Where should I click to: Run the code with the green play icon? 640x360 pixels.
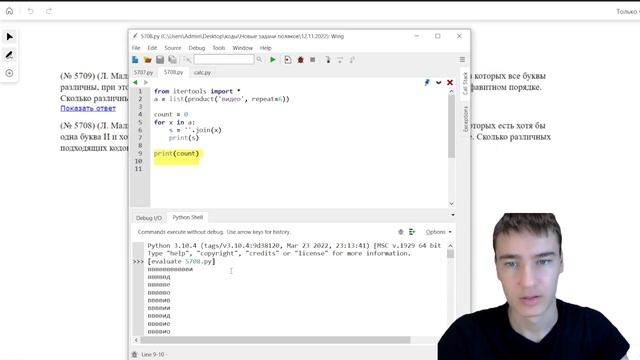273,60
